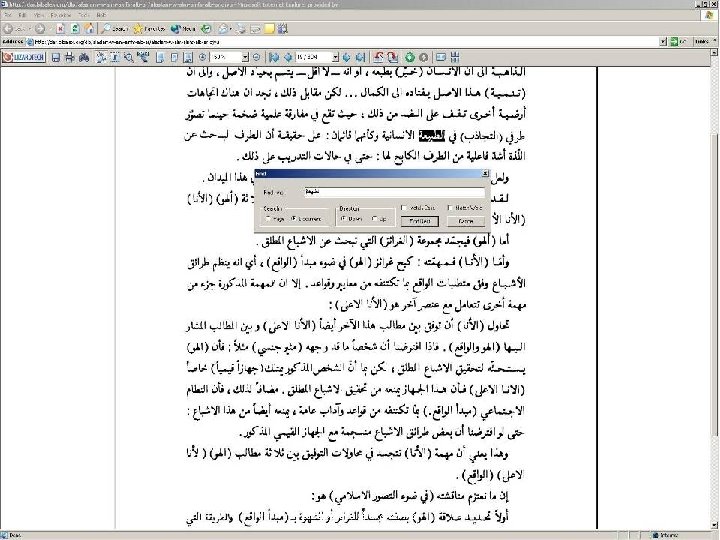The height and width of the screenshot is (540, 720).
Task: Stop page loading with red X icon
Action: [60, 28]
